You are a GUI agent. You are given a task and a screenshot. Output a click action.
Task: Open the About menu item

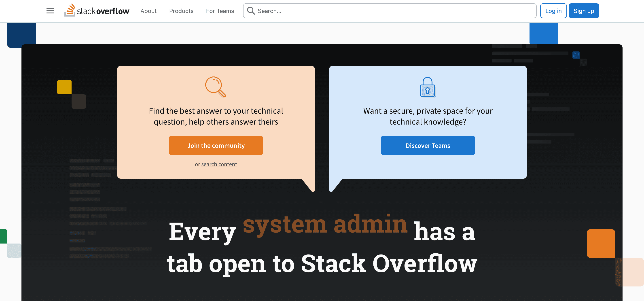[x=148, y=11]
